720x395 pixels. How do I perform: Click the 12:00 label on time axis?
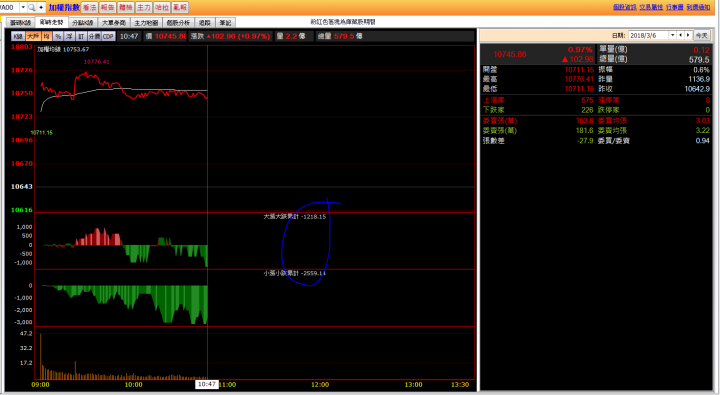pos(320,384)
